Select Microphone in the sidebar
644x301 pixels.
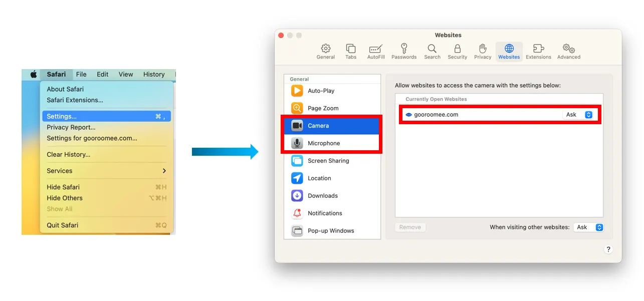tap(332, 143)
